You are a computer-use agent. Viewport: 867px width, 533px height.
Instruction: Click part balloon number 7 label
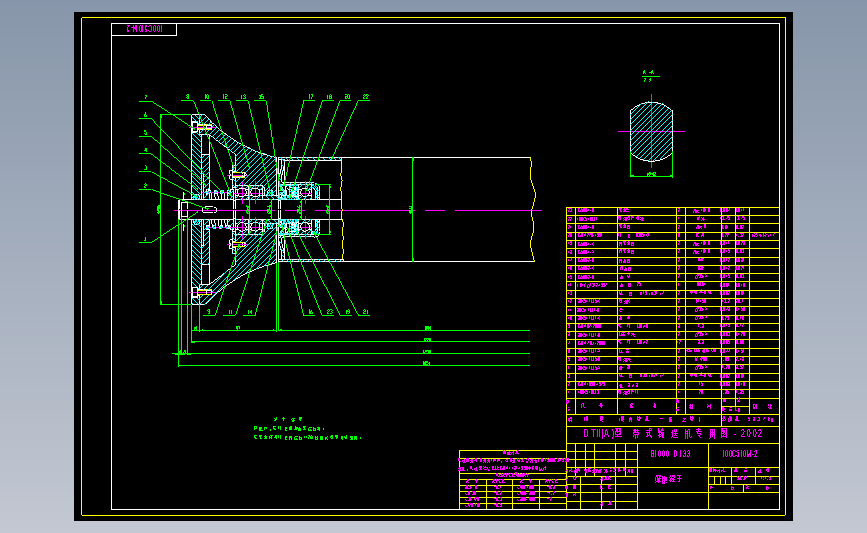point(146,97)
